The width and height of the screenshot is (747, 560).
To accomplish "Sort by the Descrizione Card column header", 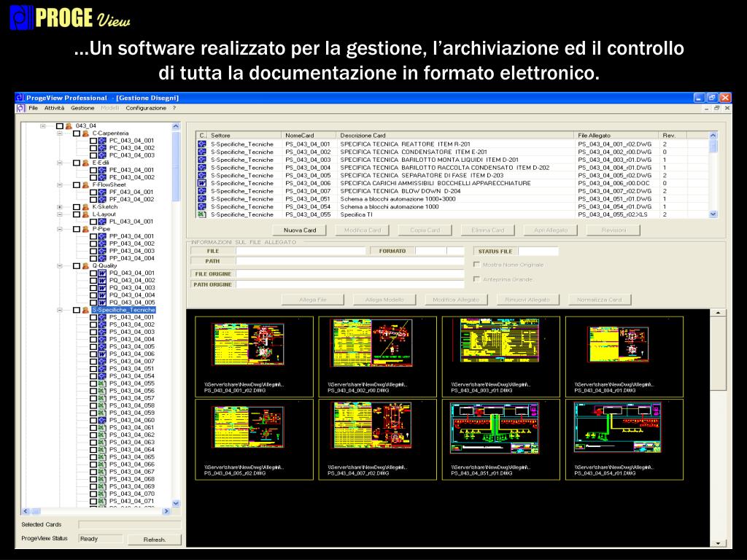I will 455,135.
